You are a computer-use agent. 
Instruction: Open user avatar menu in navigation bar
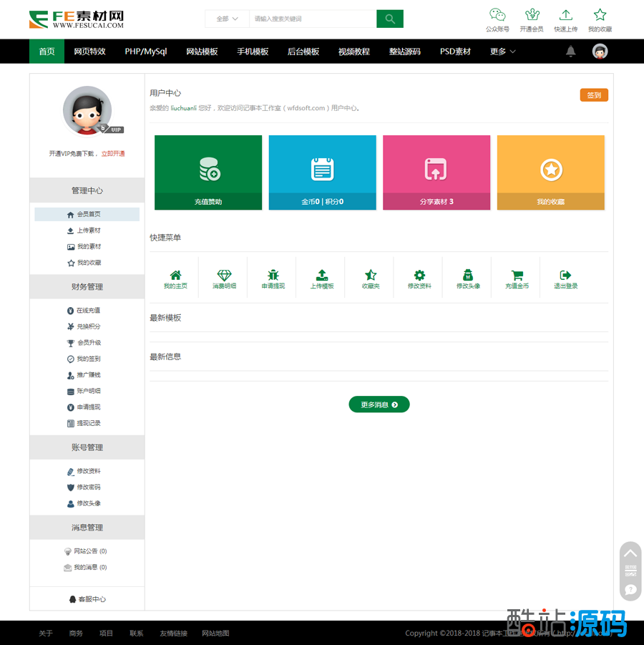click(600, 52)
